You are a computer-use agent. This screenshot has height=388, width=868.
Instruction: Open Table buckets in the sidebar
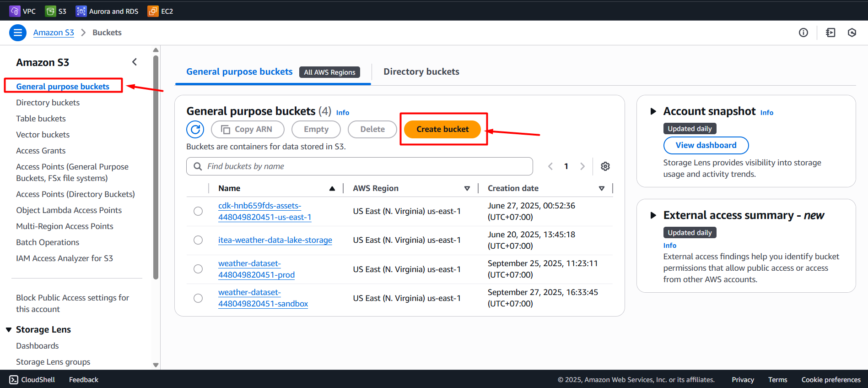tap(41, 119)
